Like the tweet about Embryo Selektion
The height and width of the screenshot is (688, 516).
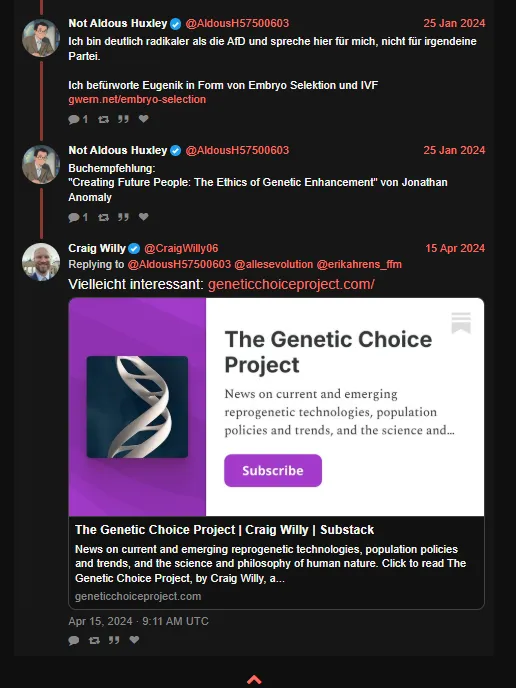point(143,118)
